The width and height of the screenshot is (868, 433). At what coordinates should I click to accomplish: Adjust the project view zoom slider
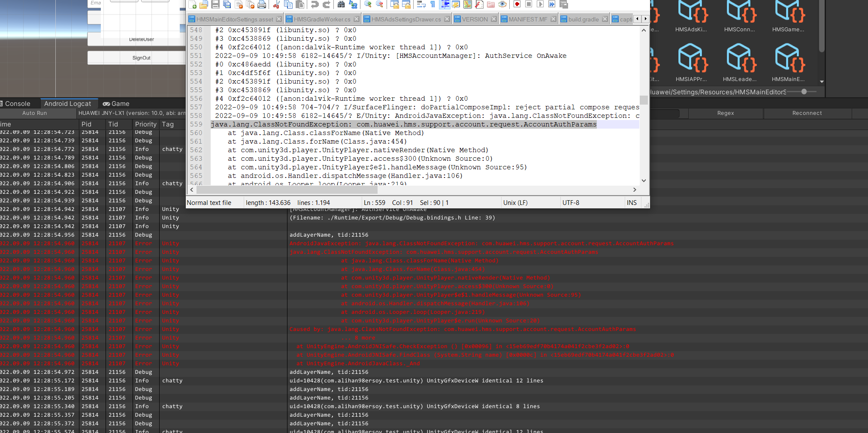[804, 91]
